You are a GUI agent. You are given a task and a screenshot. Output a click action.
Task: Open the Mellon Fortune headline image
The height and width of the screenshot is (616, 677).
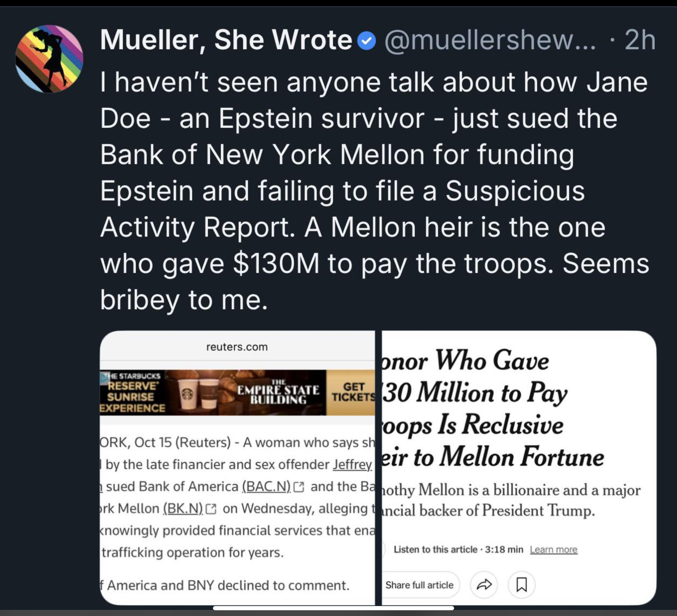[492, 409]
